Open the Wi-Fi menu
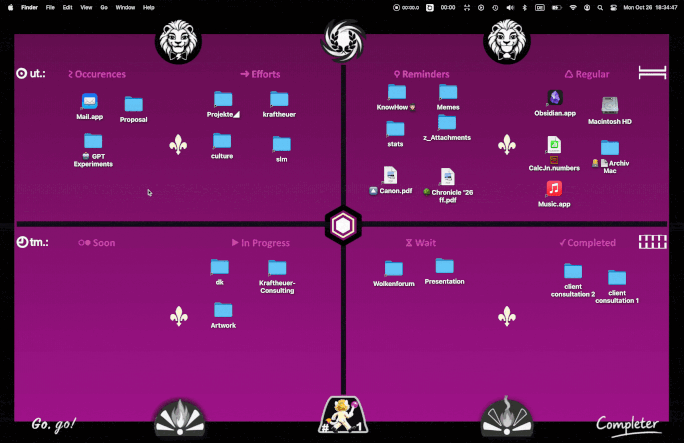684x443 pixels. 573,7
